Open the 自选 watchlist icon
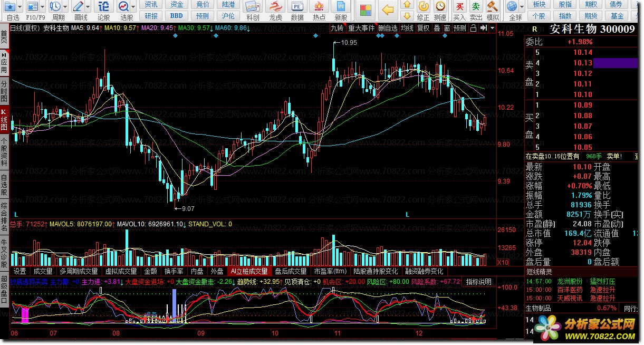Screen dimensions: 644x345 click(x=9, y=6)
